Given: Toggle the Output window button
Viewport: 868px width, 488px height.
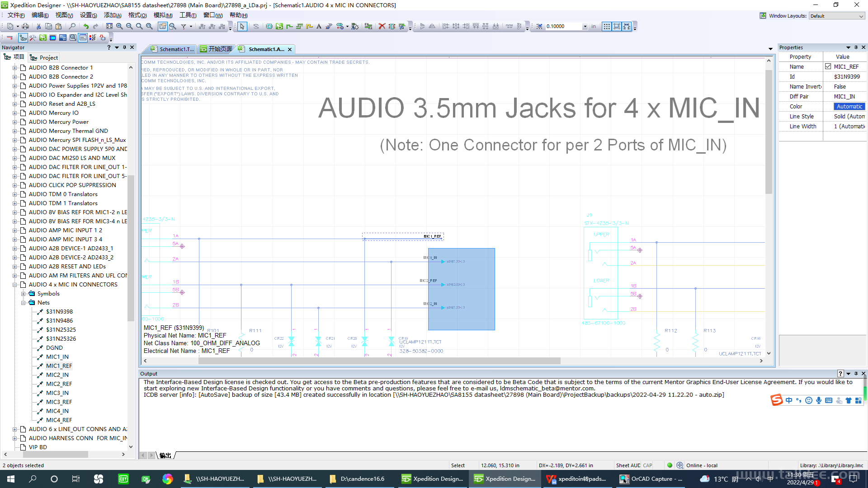Looking at the screenshot, I should coord(83,38).
